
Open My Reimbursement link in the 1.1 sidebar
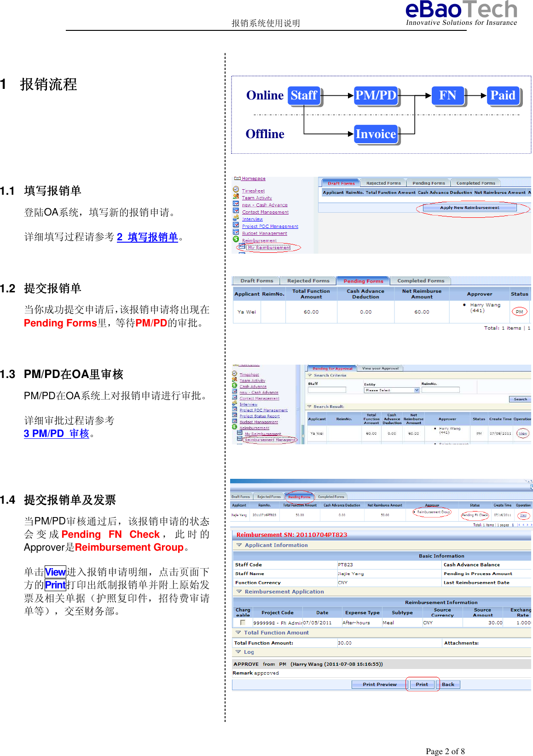coord(269,248)
